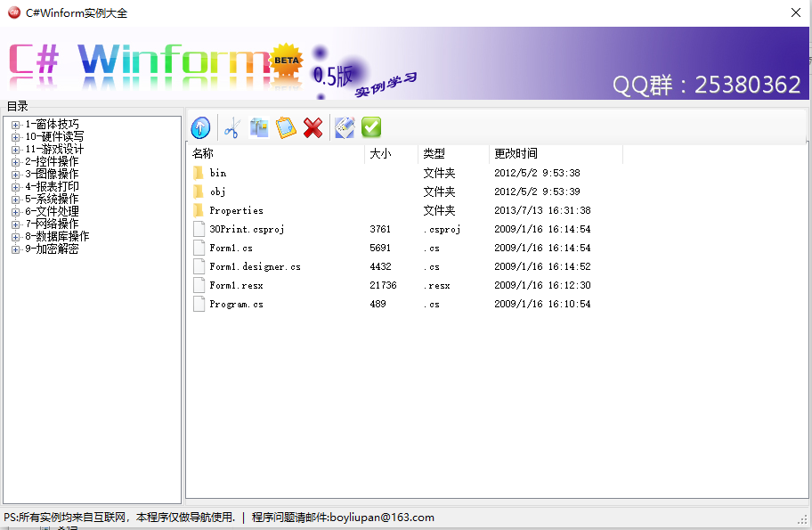This screenshot has height=530, width=812.
Task: Select the file name Program.cs
Action: [236, 304]
